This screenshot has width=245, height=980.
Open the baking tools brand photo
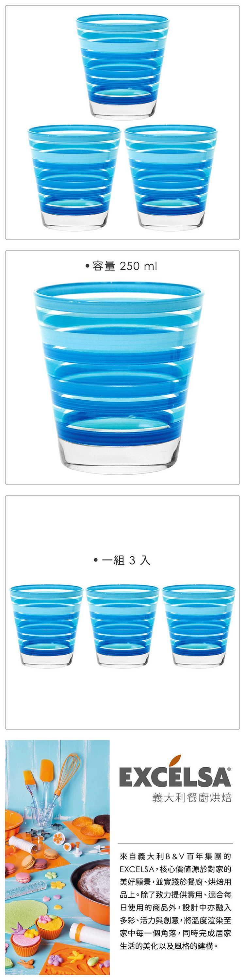(57, 857)
